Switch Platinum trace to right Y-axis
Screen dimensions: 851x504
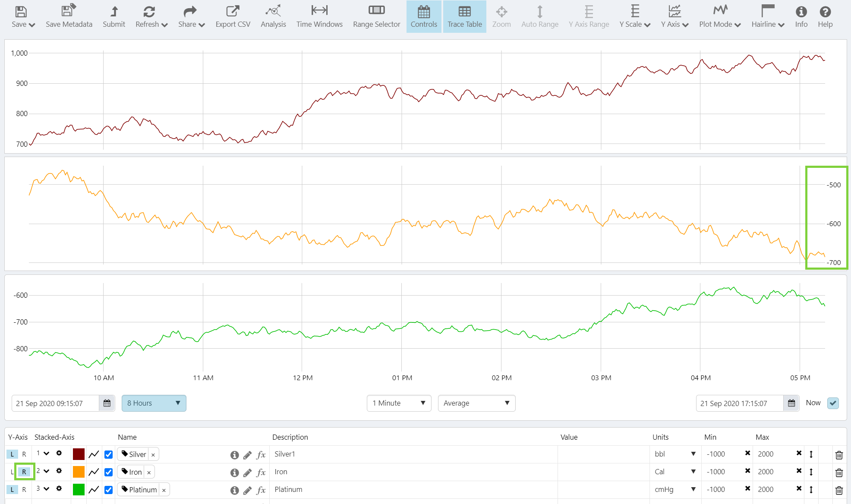(24, 490)
